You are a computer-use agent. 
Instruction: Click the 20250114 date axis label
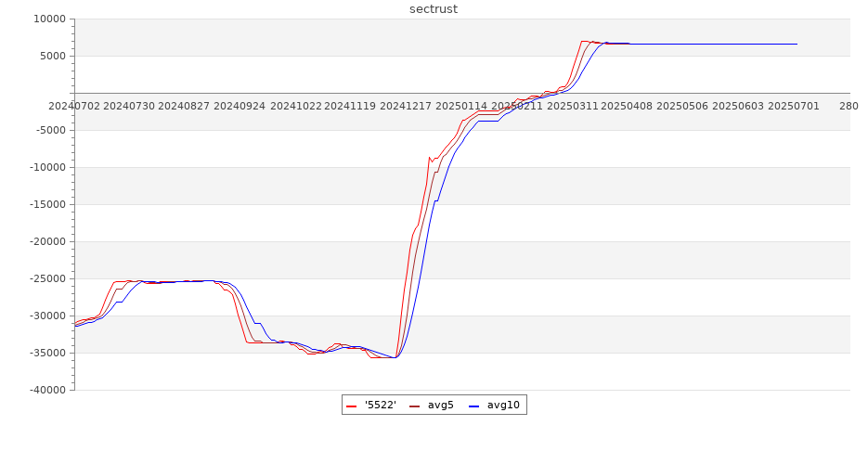click(461, 106)
